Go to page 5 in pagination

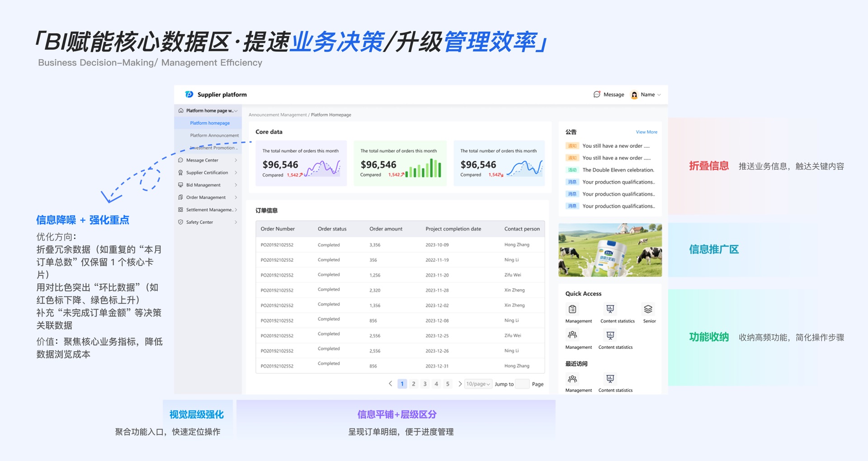(448, 384)
